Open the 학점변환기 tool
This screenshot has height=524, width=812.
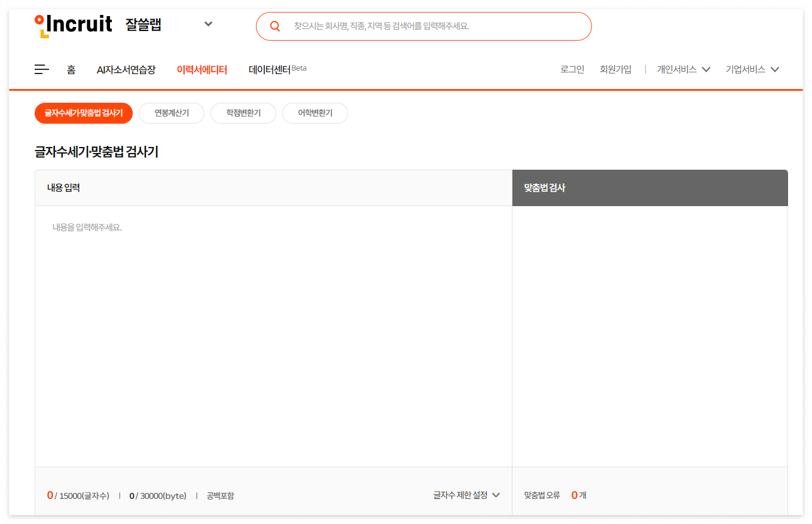coord(243,113)
